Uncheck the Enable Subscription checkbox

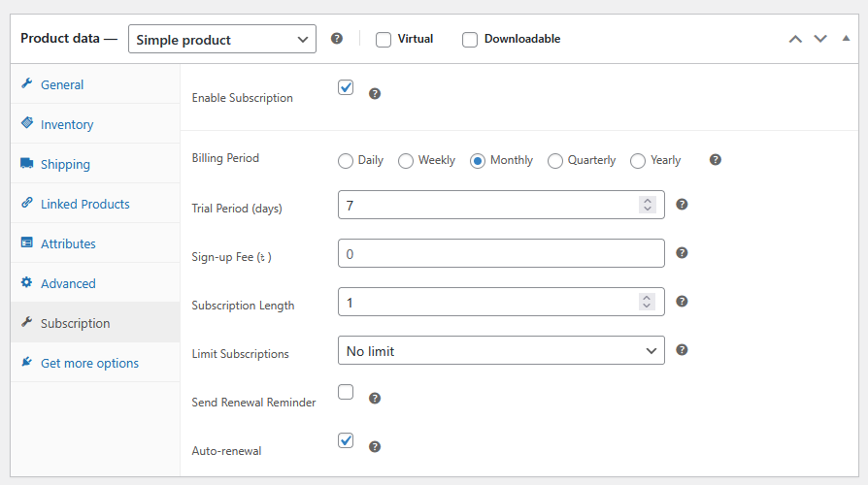346,87
